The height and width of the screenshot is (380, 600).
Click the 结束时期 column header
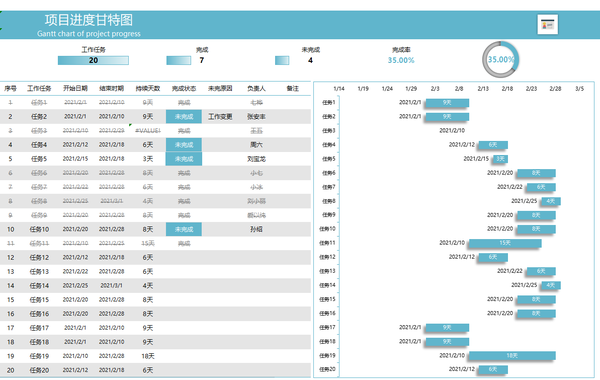click(x=111, y=88)
